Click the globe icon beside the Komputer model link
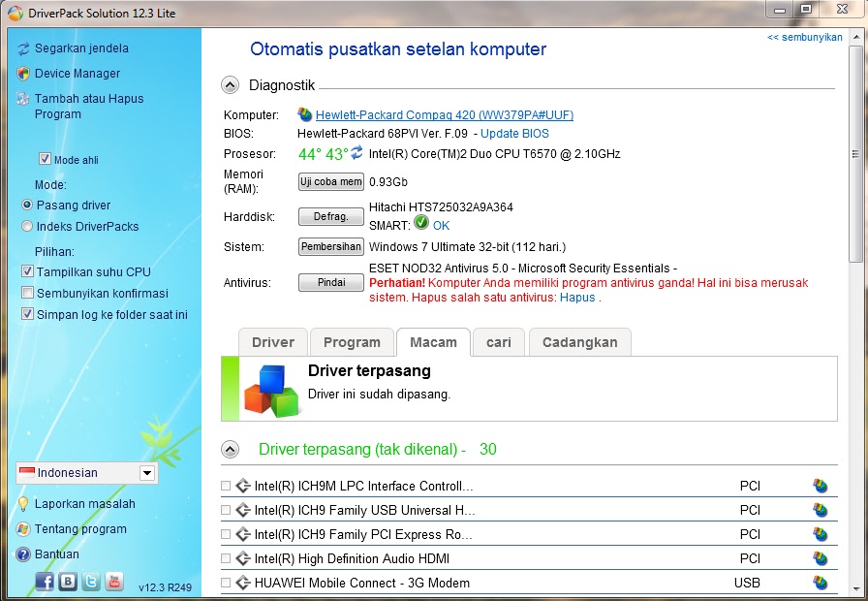This screenshot has width=868, height=601. 305,114
